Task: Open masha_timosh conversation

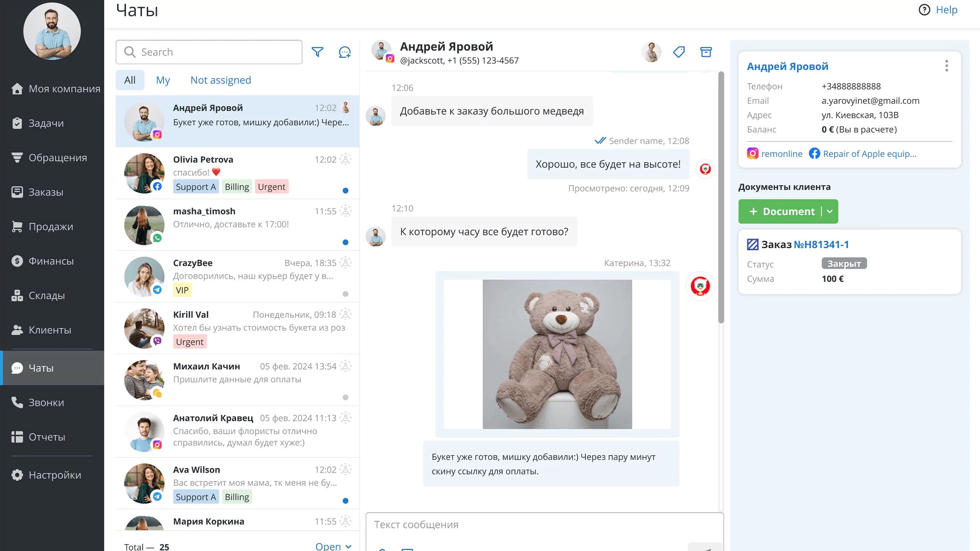Action: [x=237, y=225]
